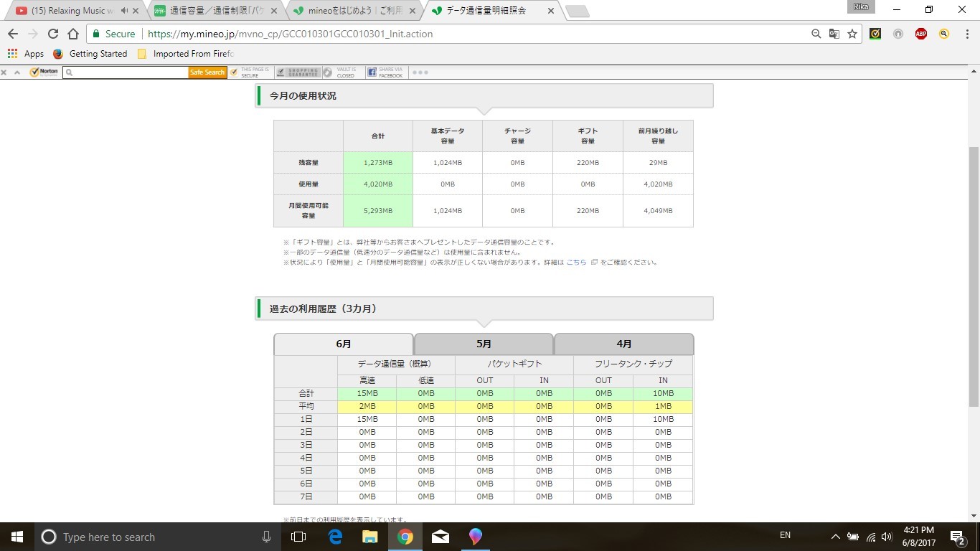This screenshot has height=551, width=980.
Task: Open the Windows action center notifications
Action: pyautogui.click(x=957, y=537)
